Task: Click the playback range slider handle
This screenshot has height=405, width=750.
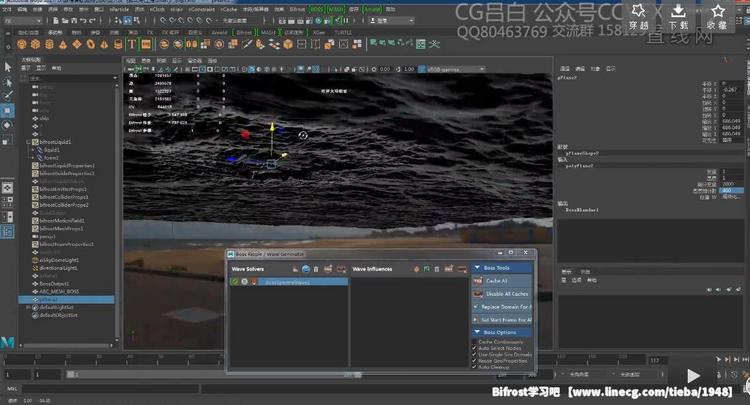Action: 71,374
